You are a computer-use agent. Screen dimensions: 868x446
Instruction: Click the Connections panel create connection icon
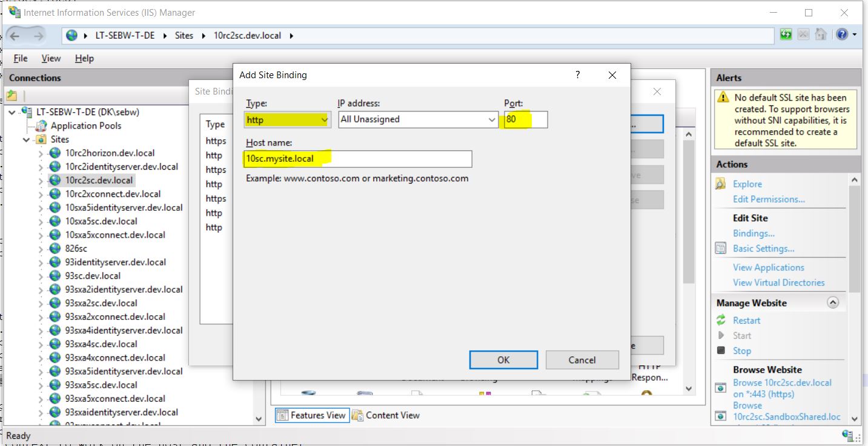click(x=12, y=96)
